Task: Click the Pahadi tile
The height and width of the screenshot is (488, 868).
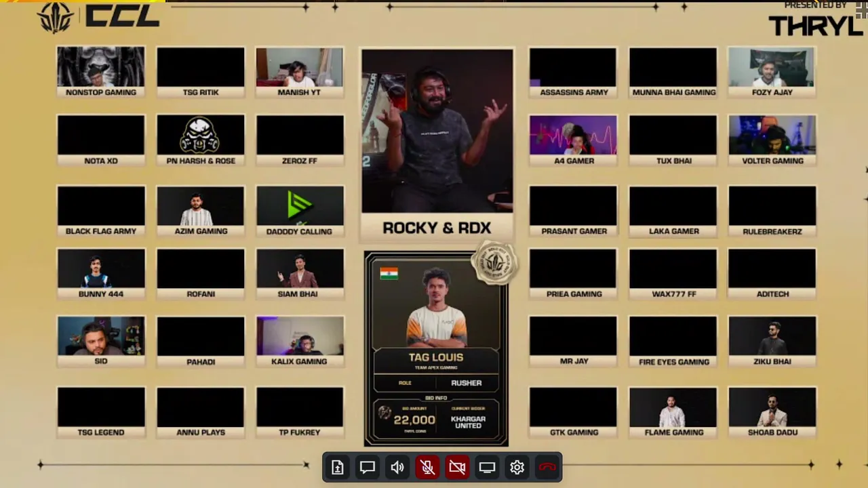Action: coord(201,342)
